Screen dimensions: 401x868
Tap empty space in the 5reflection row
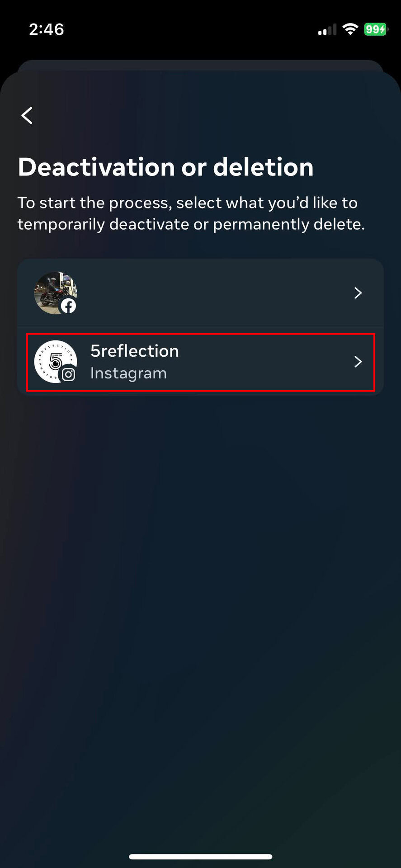pyautogui.click(x=262, y=362)
